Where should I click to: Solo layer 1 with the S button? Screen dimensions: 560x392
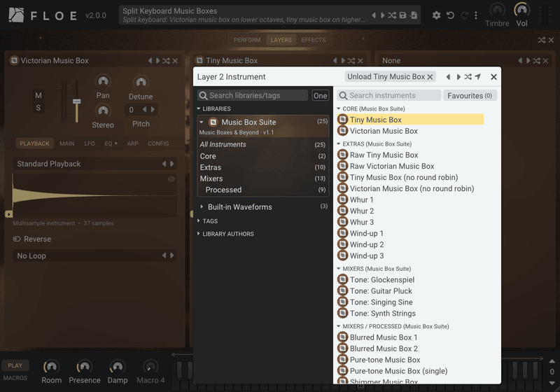[38, 108]
